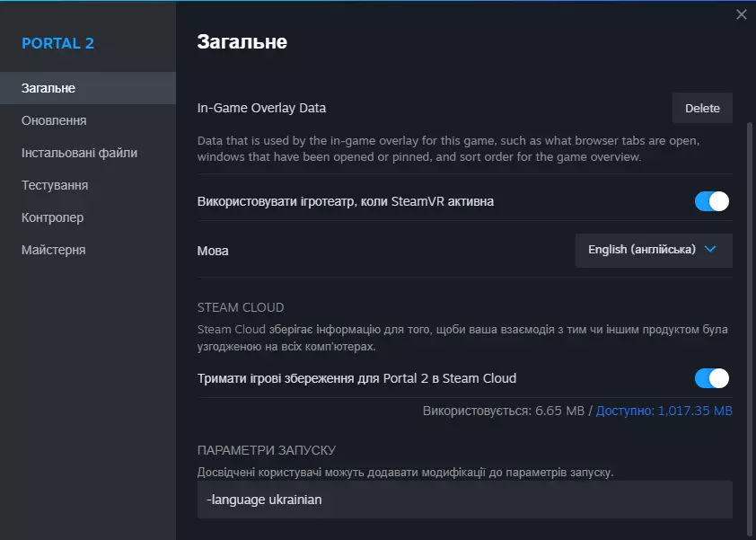Viewport: 756px width, 540px height.
Task: Click the PORTAL 2 title in sidebar
Action: point(57,43)
